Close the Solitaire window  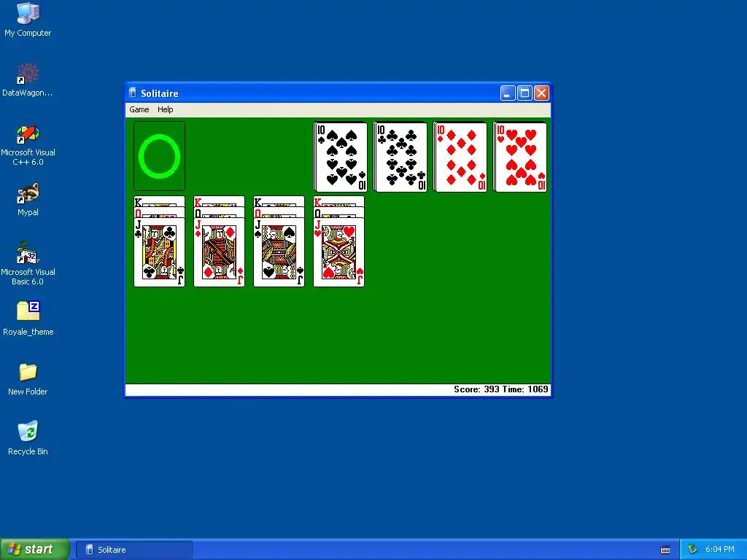click(x=541, y=93)
